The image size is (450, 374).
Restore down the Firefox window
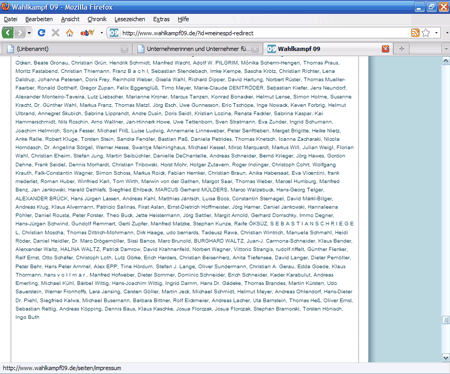432,7
